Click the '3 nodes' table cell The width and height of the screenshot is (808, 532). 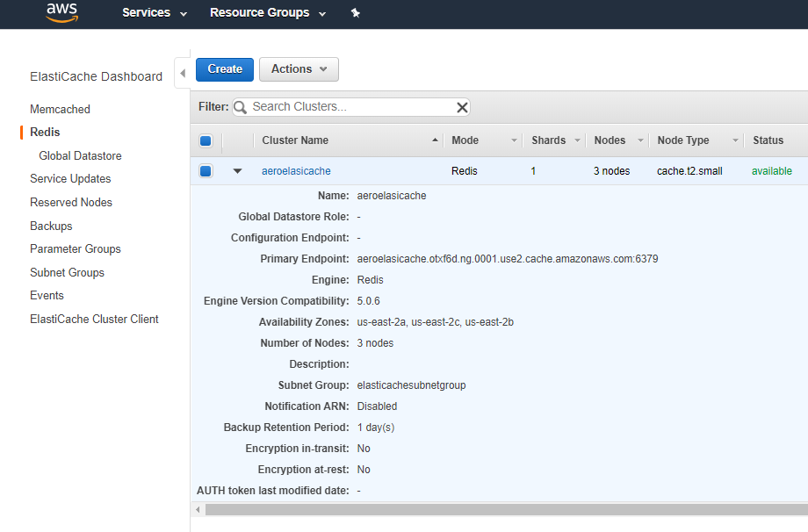pyautogui.click(x=611, y=171)
